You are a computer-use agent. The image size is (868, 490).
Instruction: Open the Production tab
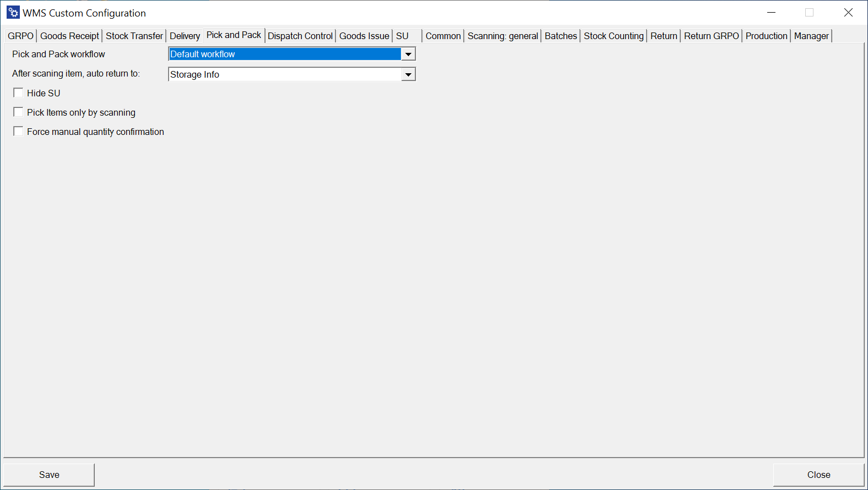point(766,36)
